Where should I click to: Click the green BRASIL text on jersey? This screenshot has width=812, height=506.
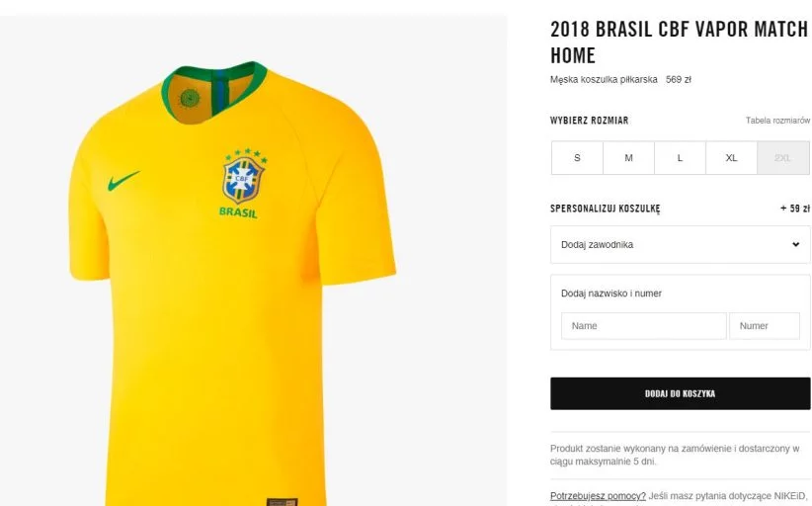[238, 212]
